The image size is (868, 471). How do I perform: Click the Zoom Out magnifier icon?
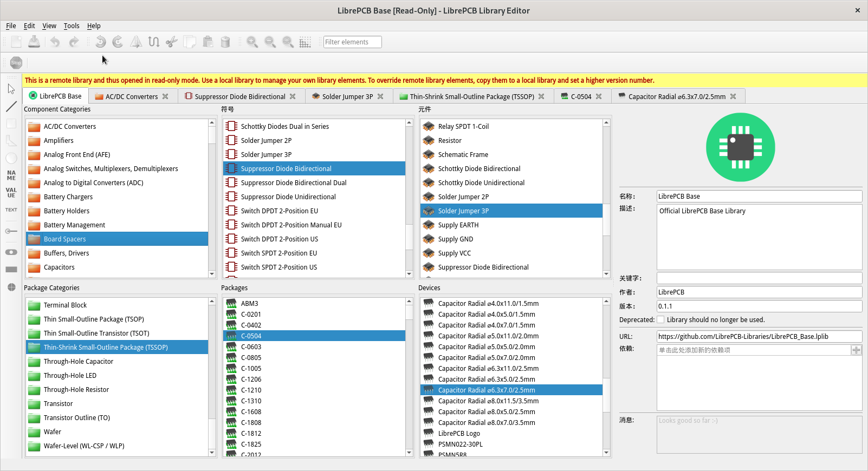[270, 42]
